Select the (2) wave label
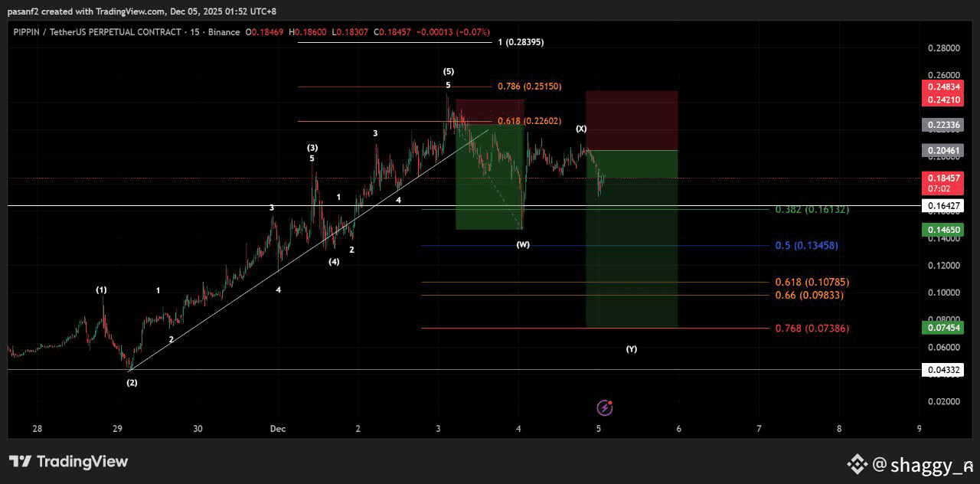Image resolution: width=980 pixels, height=484 pixels. point(132,382)
